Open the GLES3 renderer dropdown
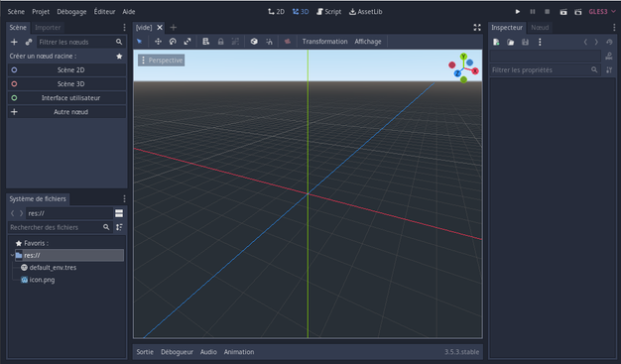Viewport: 621px width, 364px height. click(602, 12)
